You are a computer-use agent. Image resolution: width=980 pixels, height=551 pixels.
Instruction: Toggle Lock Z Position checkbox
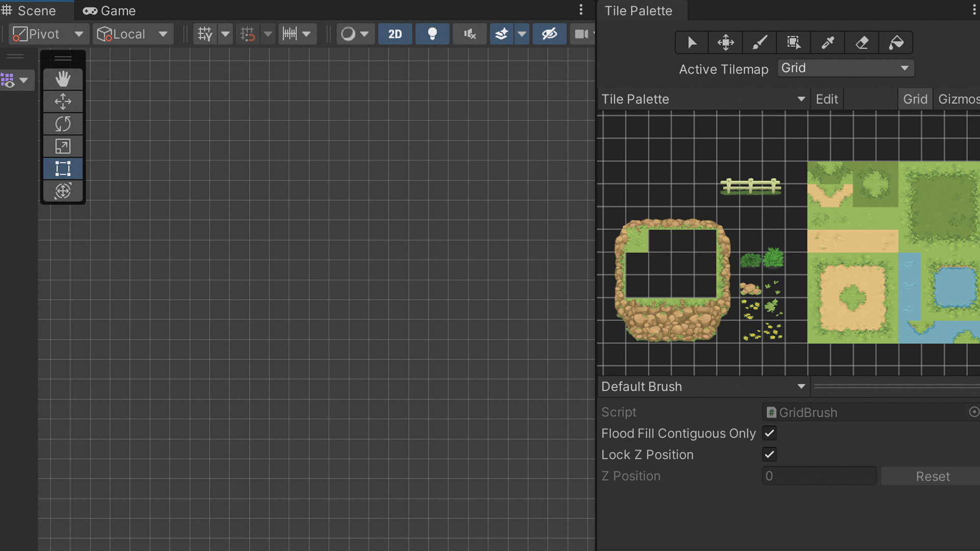(769, 455)
